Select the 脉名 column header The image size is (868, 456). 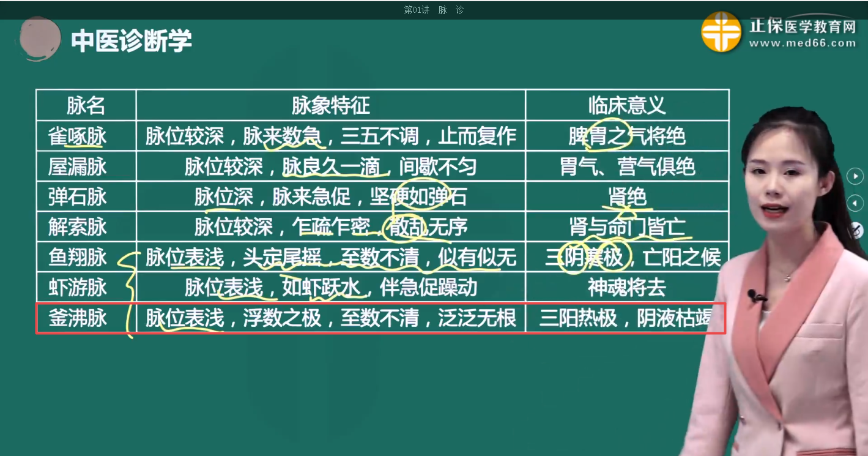[x=86, y=106]
